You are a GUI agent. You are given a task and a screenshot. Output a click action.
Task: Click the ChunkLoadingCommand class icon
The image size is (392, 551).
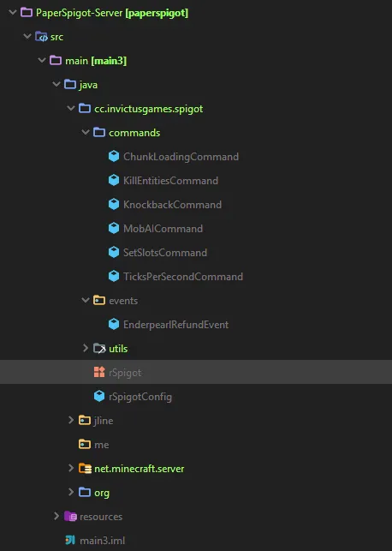114,156
